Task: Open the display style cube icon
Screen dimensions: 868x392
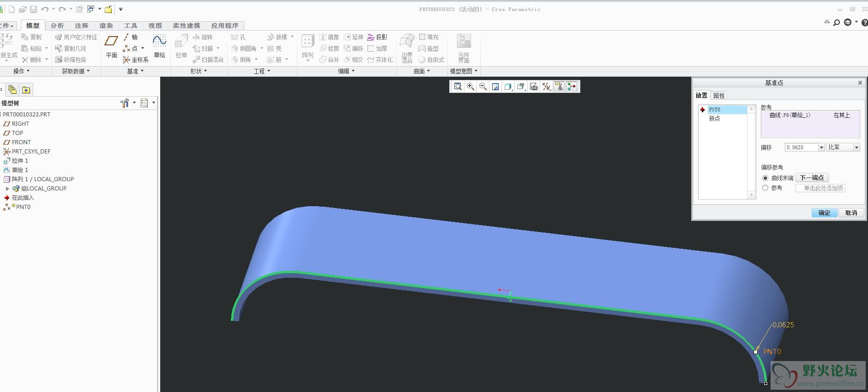Action: coord(508,86)
